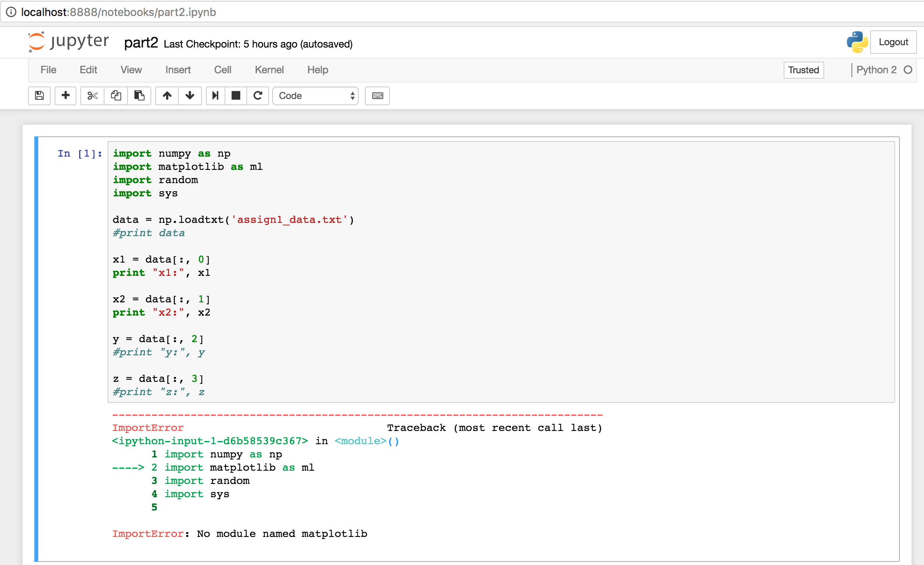
Task: Move the cell down
Action: click(x=190, y=96)
